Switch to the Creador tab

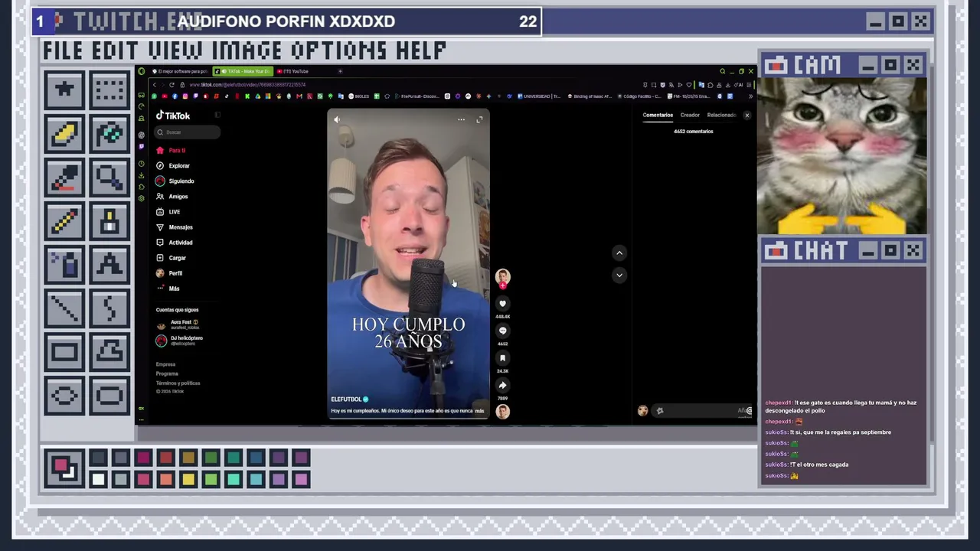click(690, 115)
